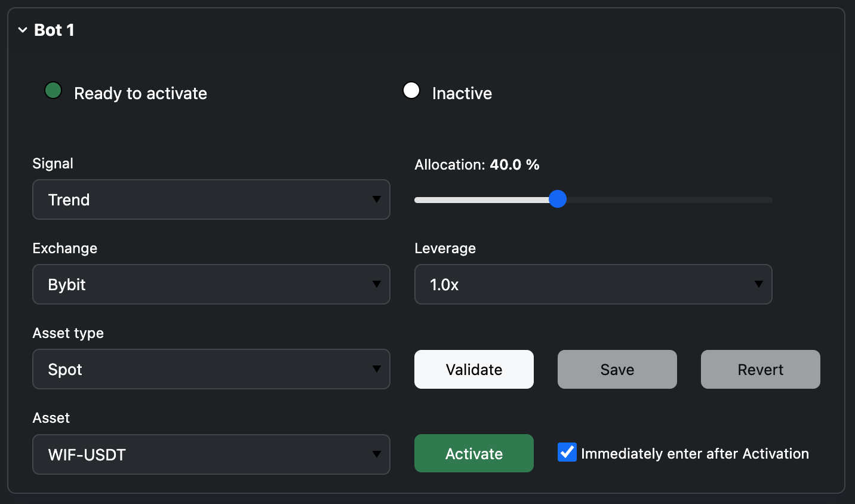This screenshot has height=504, width=855.
Task: Open the Leverage dropdown showing 1.0x
Action: pyautogui.click(x=593, y=284)
